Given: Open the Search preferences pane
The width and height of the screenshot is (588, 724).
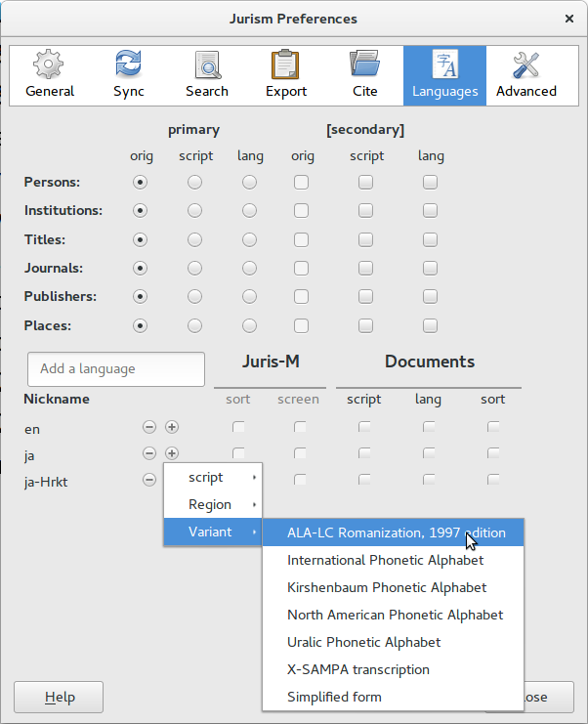Looking at the screenshot, I should tap(207, 75).
